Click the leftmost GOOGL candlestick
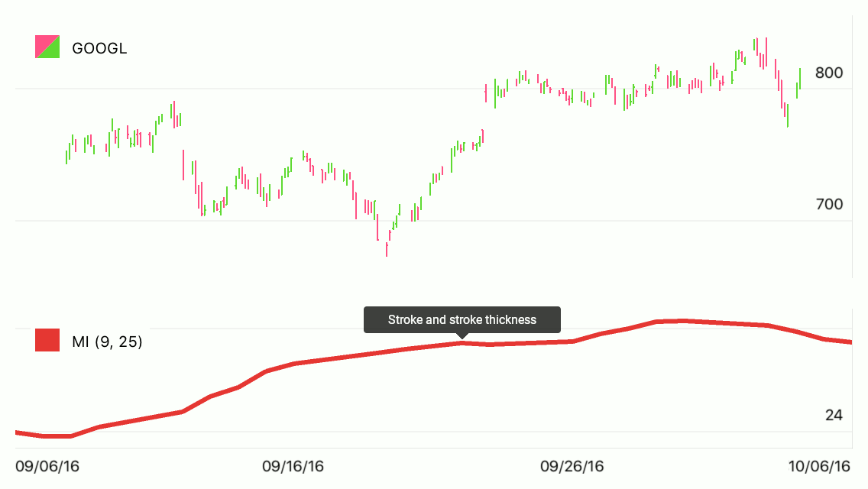868x489 pixels. click(x=66, y=157)
